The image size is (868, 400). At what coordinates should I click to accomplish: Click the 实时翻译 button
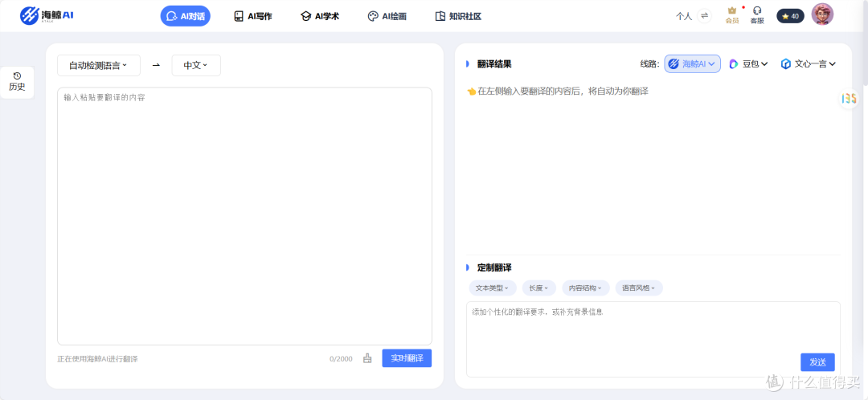(x=407, y=358)
